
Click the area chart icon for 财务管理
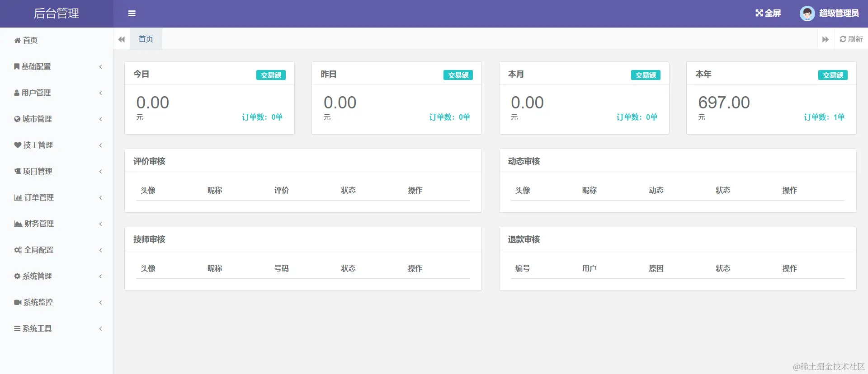point(18,224)
